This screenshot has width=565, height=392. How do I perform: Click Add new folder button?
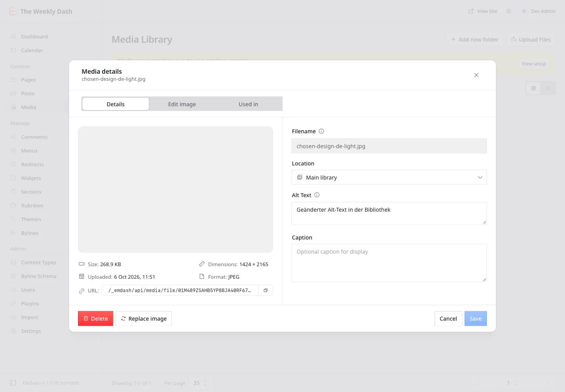(x=474, y=40)
